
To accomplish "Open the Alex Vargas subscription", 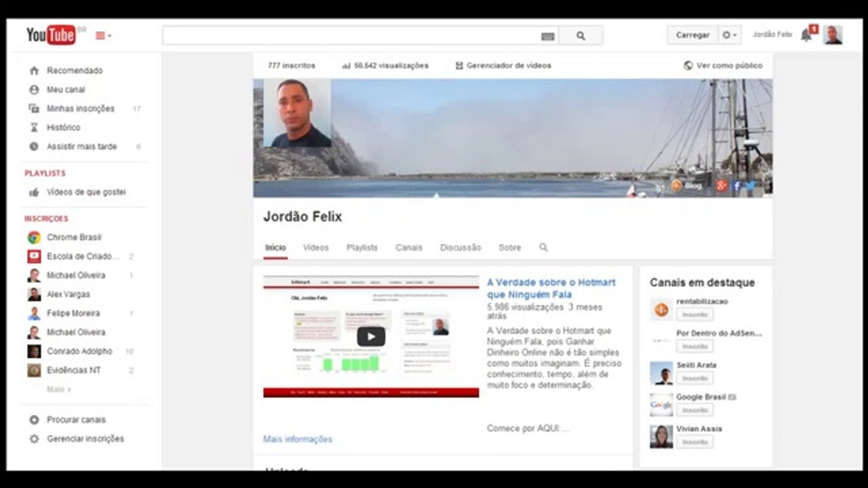I will 68,294.
